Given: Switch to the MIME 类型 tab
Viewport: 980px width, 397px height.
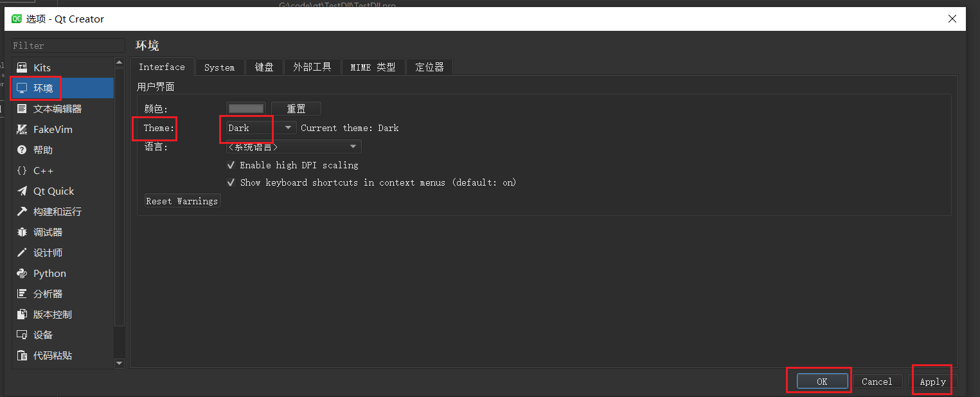Looking at the screenshot, I should tap(373, 67).
